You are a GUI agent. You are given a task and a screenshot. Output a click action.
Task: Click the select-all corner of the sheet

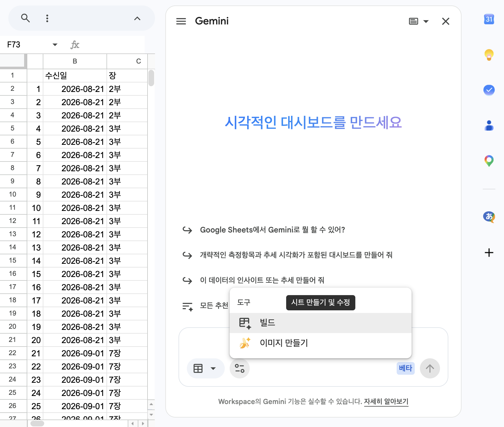(13, 61)
